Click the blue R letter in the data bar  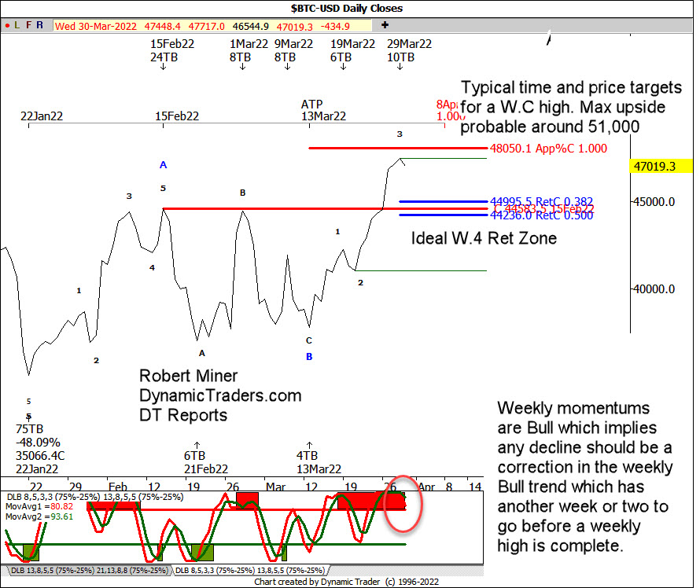coord(40,25)
